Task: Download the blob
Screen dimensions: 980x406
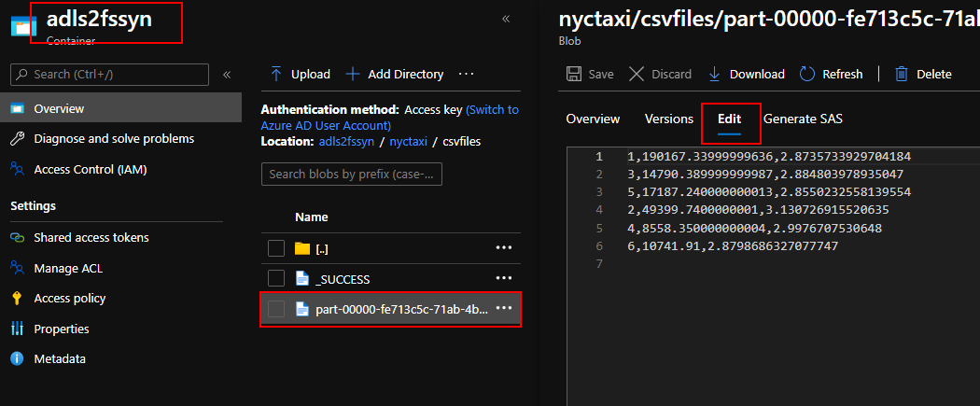Action: pyautogui.click(x=747, y=75)
